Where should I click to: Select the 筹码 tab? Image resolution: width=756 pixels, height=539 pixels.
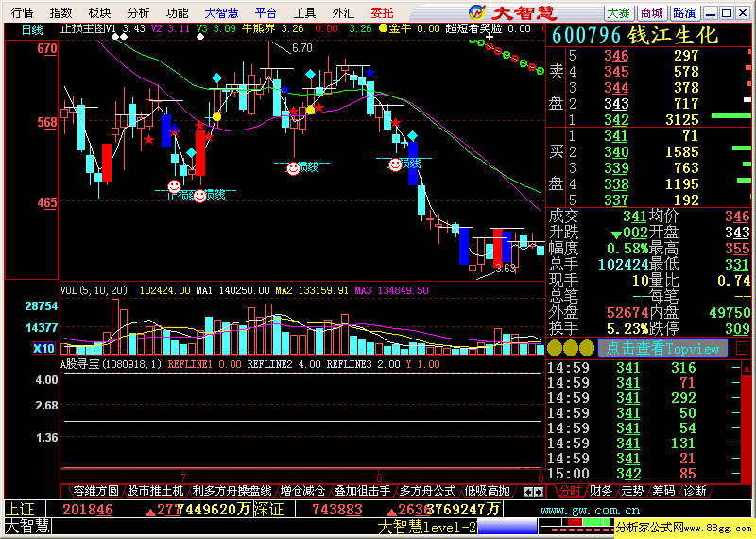(x=663, y=491)
